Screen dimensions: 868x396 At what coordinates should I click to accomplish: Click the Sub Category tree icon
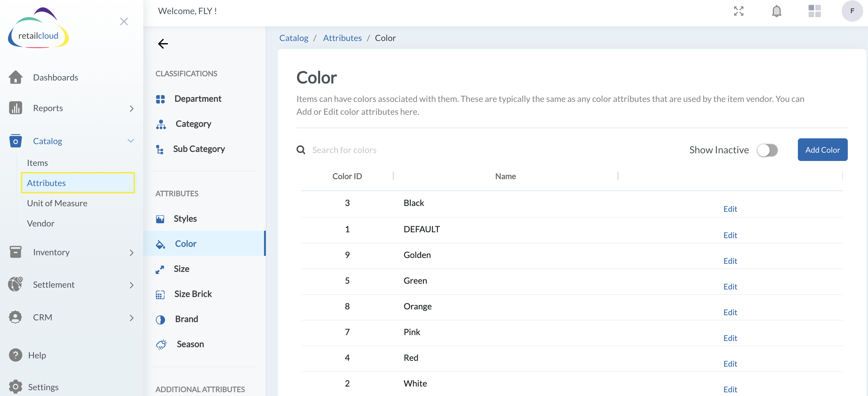tap(160, 149)
